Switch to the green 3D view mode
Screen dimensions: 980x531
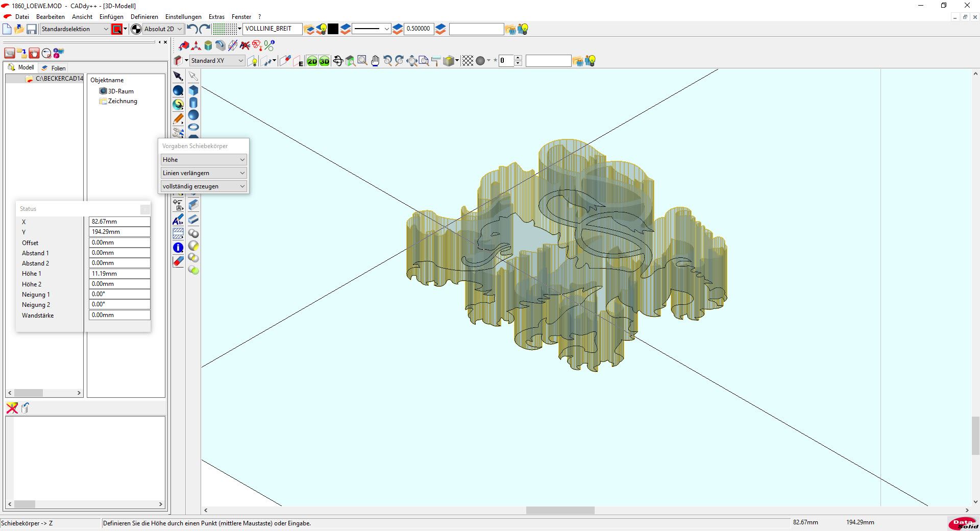(324, 61)
